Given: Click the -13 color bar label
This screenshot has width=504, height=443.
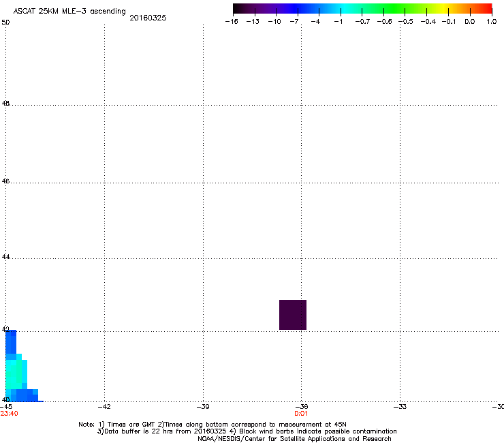Looking at the screenshot, I should click(253, 22).
